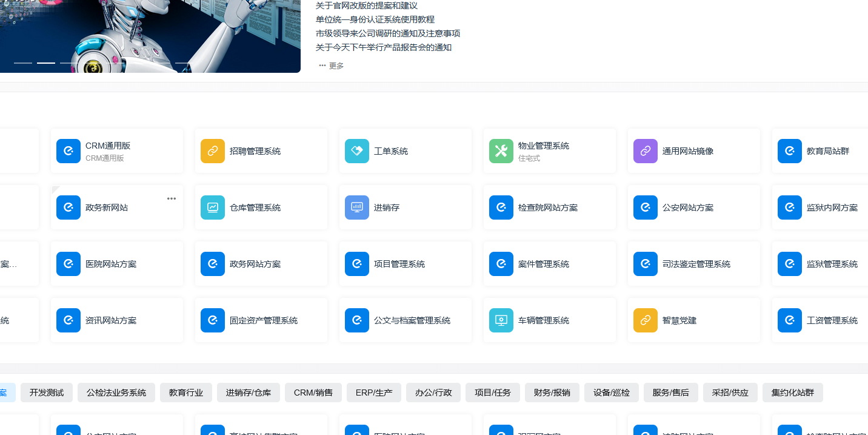Image resolution: width=868 pixels, height=435 pixels.
Task: Open the more-options dots on 政务新网站 card
Action: [172, 198]
